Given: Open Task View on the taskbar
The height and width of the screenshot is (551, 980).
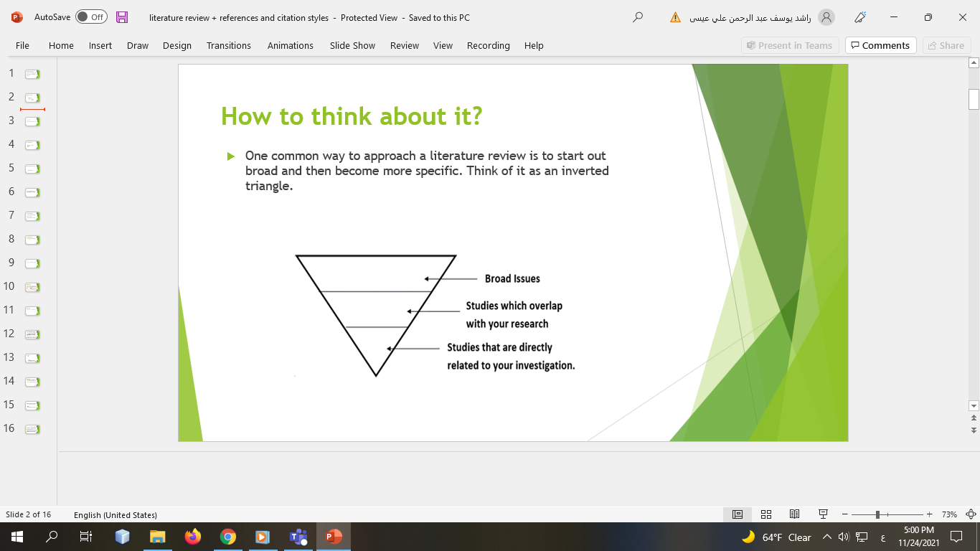Looking at the screenshot, I should click(86, 537).
